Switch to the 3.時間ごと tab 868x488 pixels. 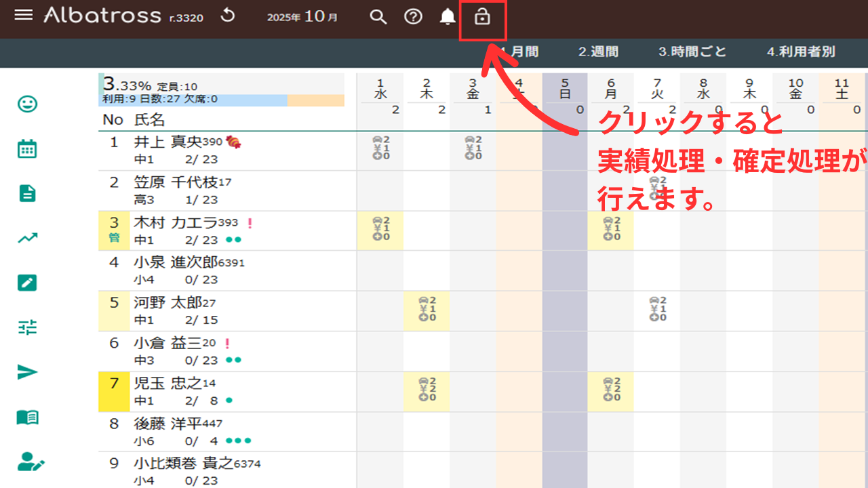(692, 52)
